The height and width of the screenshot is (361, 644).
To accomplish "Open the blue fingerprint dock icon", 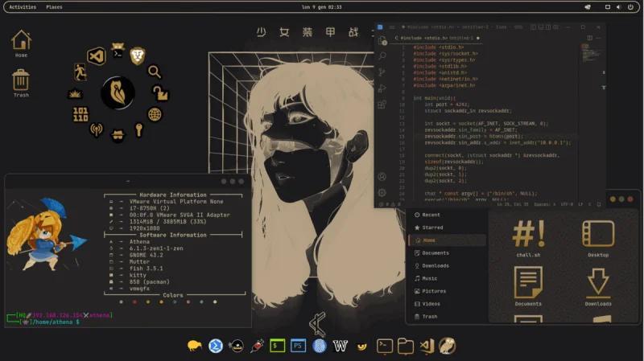I will [x=319, y=346].
